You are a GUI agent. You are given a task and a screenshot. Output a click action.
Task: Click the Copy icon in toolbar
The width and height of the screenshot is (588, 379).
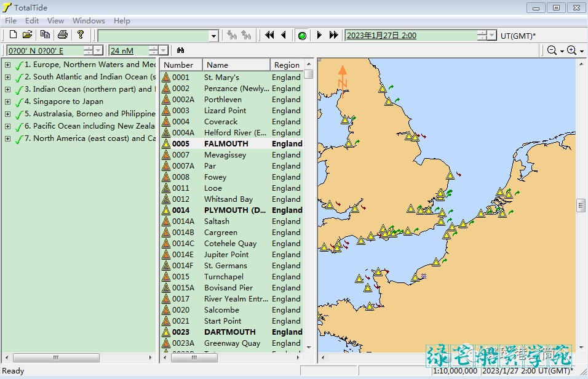coord(45,35)
